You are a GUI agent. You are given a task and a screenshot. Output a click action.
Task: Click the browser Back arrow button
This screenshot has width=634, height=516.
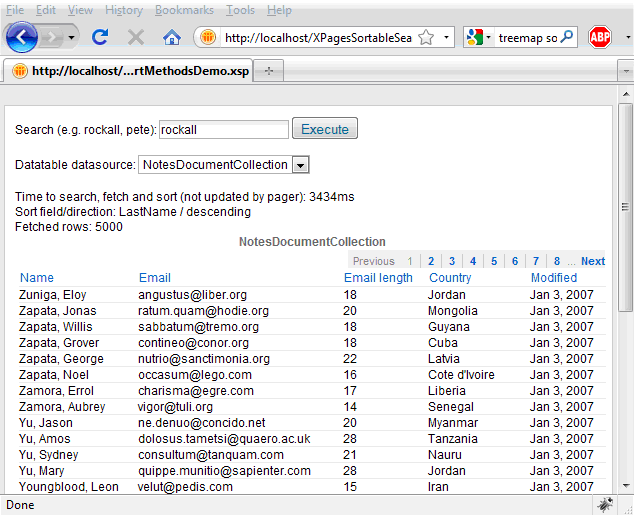click(22, 38)
